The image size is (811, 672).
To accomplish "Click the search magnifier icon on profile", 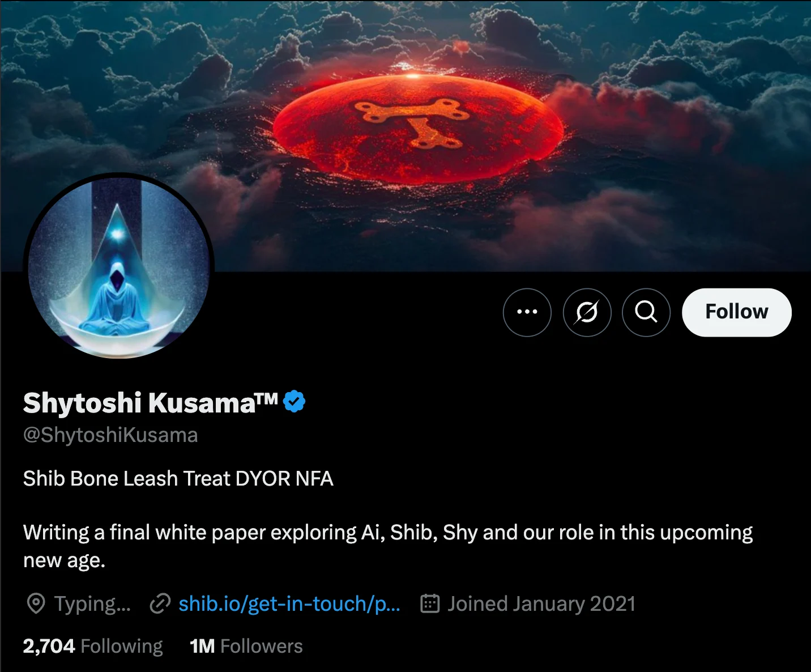I will [646, 312].
